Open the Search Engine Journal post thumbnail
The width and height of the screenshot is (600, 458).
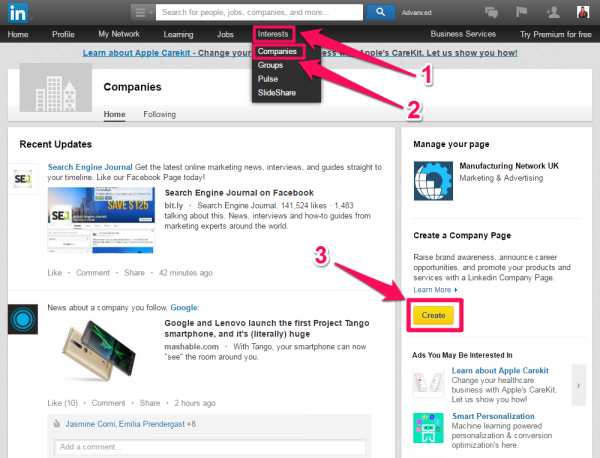coord(101,220)
